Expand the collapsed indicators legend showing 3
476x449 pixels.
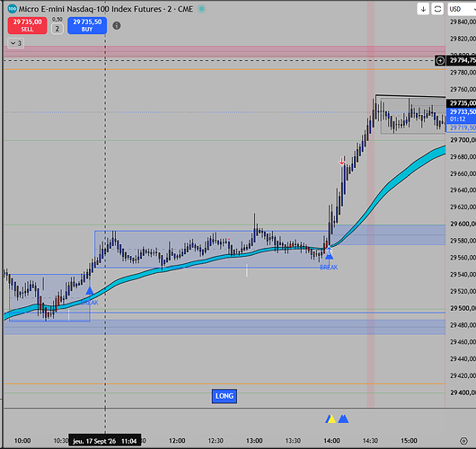[x=16, y=43]
